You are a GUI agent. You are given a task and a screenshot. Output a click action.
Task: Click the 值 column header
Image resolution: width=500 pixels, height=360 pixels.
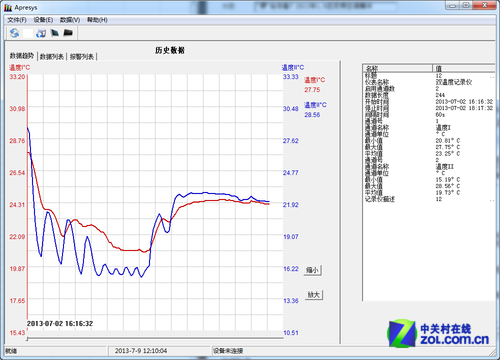(464, 68)
